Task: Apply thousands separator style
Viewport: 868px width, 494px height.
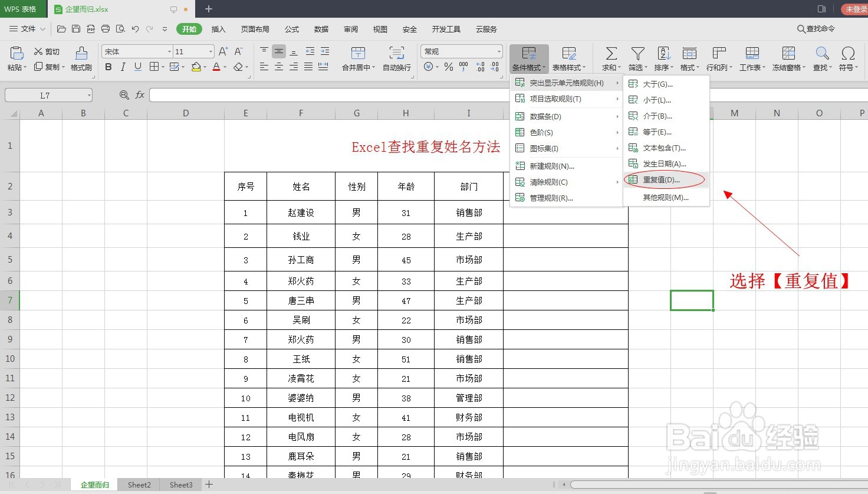Action: pos(463,67)
